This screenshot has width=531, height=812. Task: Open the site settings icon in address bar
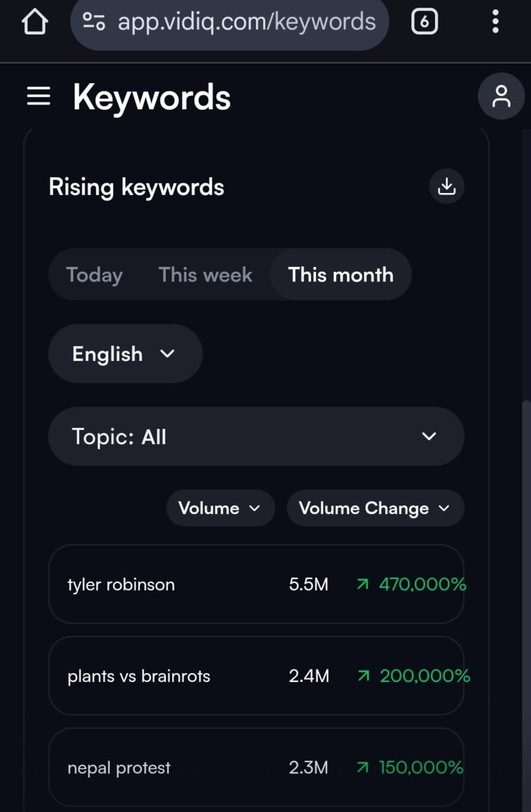point(93,22)
